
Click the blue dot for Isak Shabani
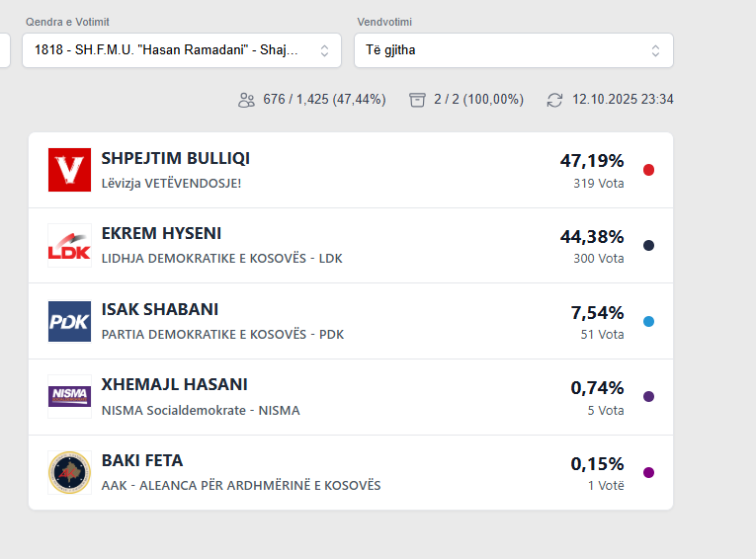pyautogui.click(x=648, y=321)
